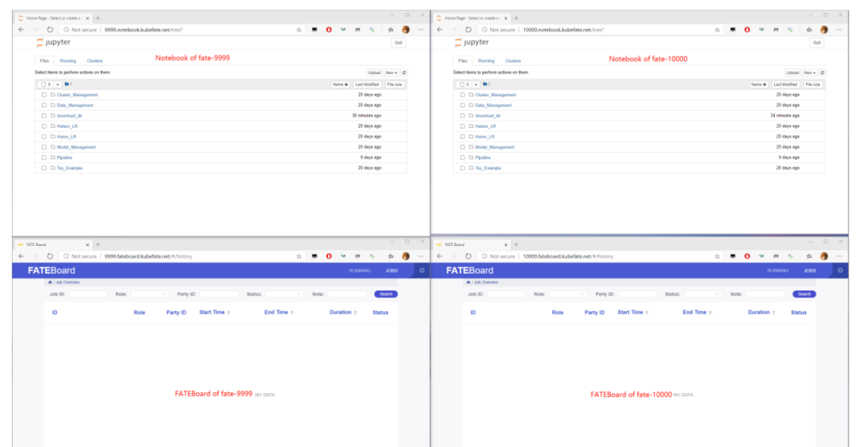Refresh file list icon in fate-9999 notebook
Viewport: 868px width, 447px height.
[x=404, y=72]
